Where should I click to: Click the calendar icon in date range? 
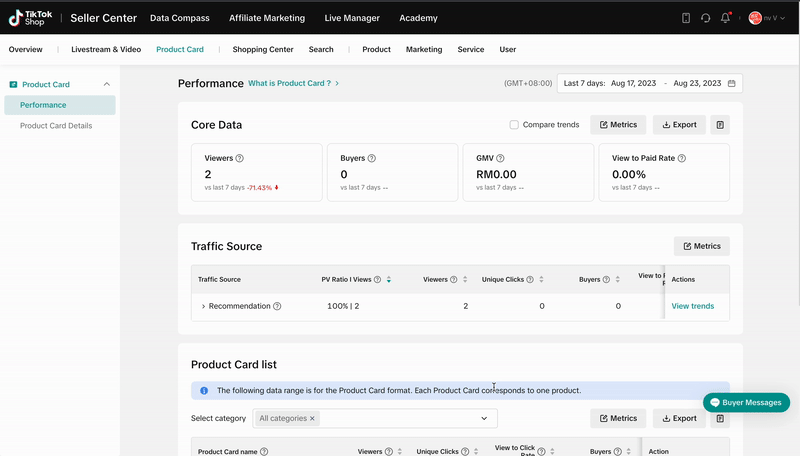pos(731,84)
